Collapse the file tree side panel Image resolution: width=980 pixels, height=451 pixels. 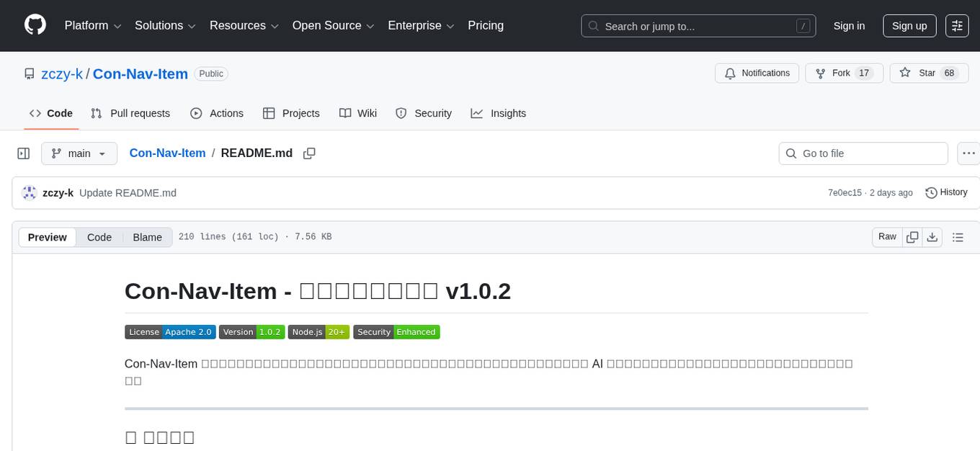[23, 153]
